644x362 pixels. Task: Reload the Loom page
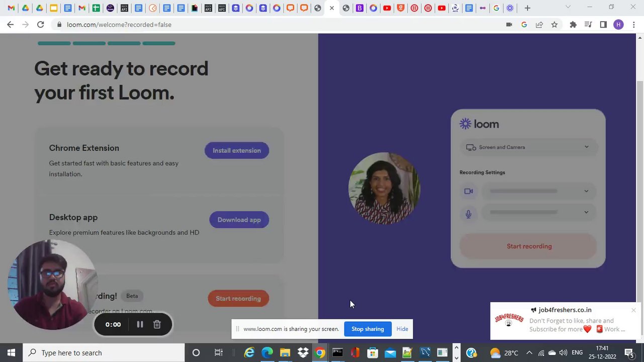[41, 25]
